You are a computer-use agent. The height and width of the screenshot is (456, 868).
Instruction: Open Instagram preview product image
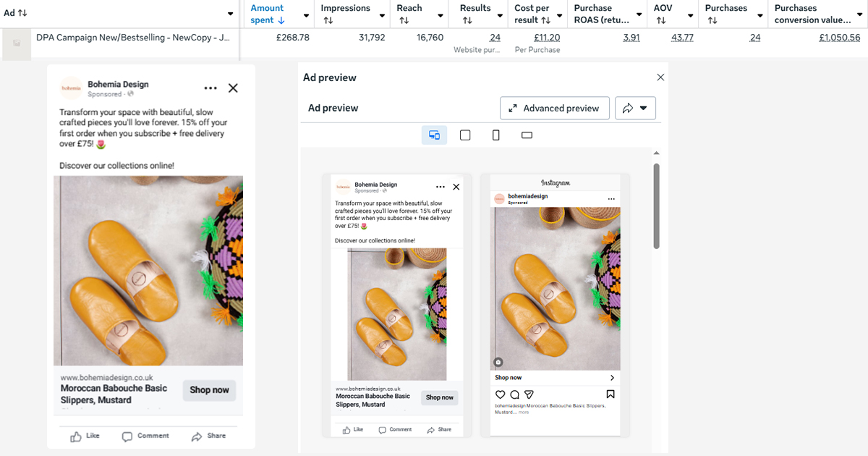(556, 289)
